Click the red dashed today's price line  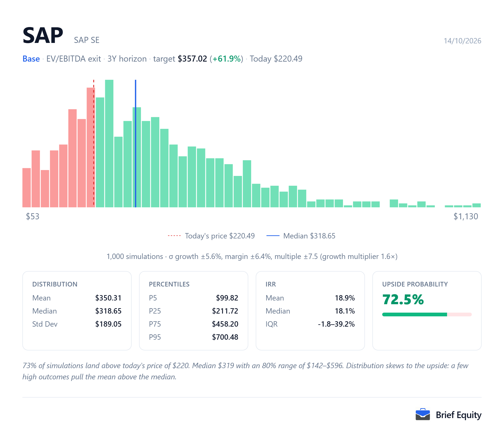(x=94, y=143)
